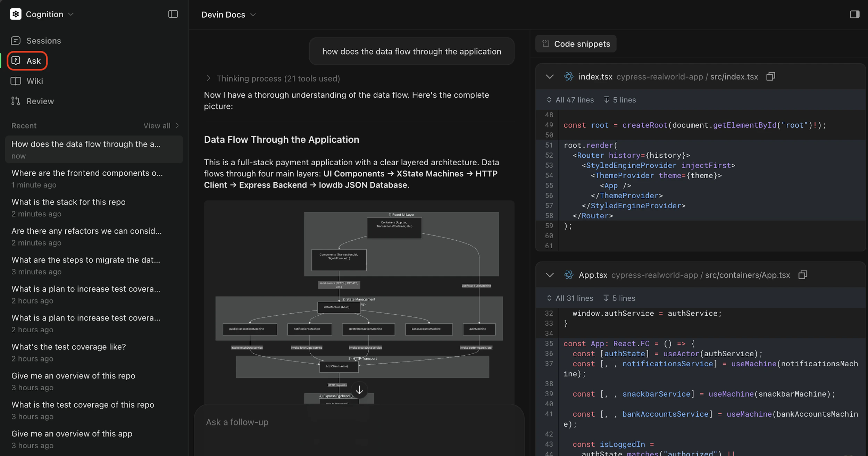Toggle the right panel icon

pos(854,14)
